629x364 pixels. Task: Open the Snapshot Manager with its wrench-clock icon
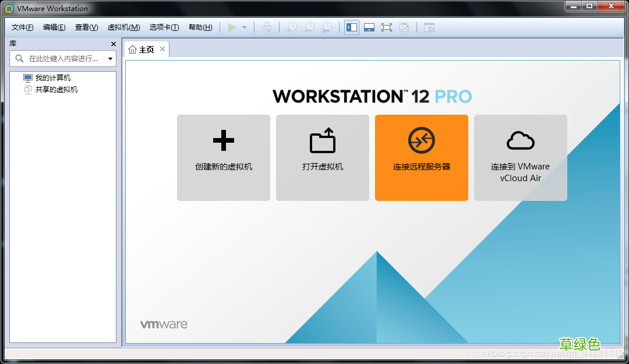click(x=327, y=27)
